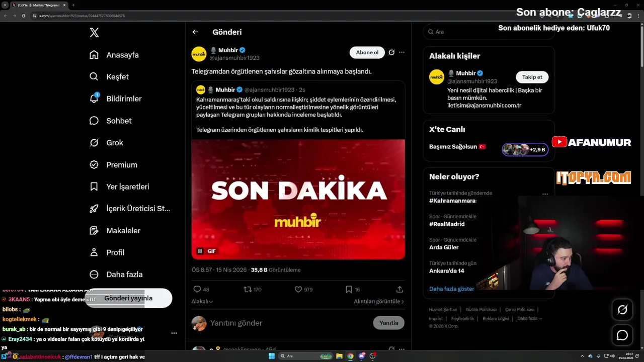
Task: Click the Abone ol button
Action: 367,52
